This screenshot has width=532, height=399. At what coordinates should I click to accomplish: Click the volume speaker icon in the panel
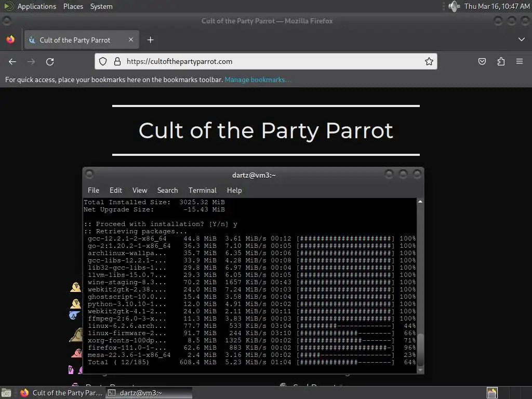click(454, 6)
